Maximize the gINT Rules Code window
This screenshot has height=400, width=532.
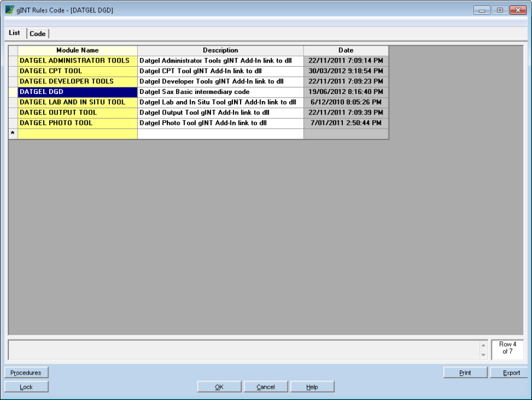(500, 10)
